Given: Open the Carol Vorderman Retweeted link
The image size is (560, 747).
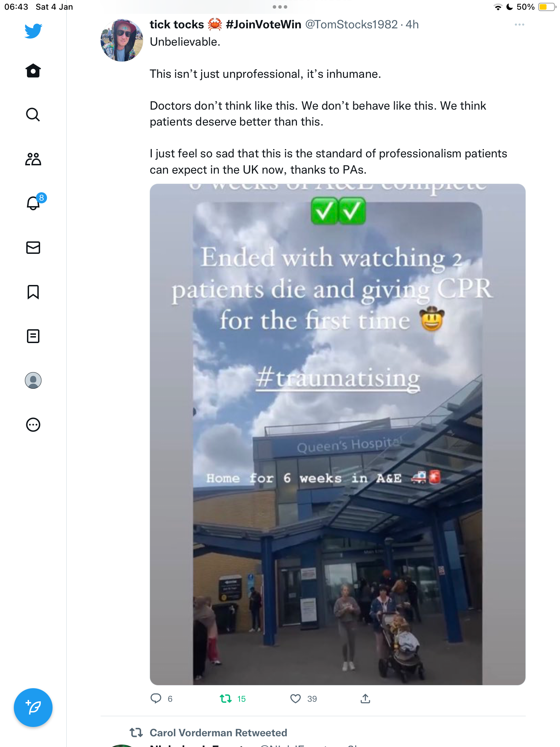Looking at the screenshot, I should point(218,732).
